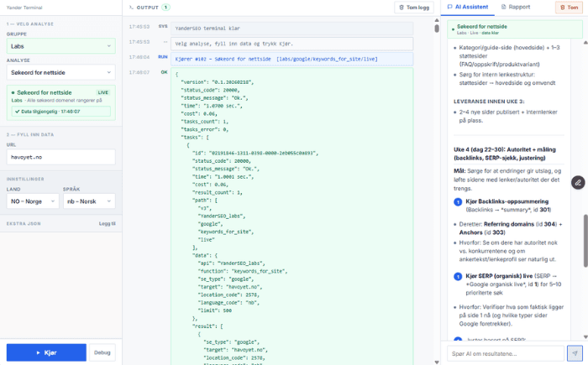Click the trash icon in the Tøm logg button
Viewport: 588px width, 365px height.
coord(402,8)
